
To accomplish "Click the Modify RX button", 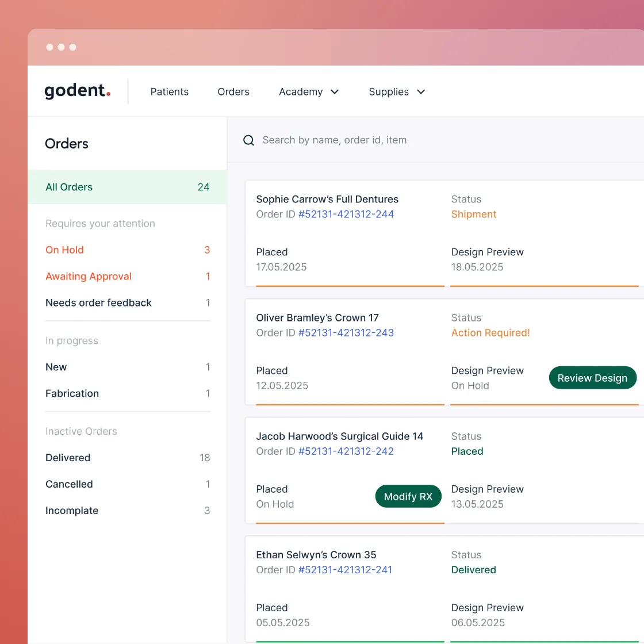I will pos(408,496).
